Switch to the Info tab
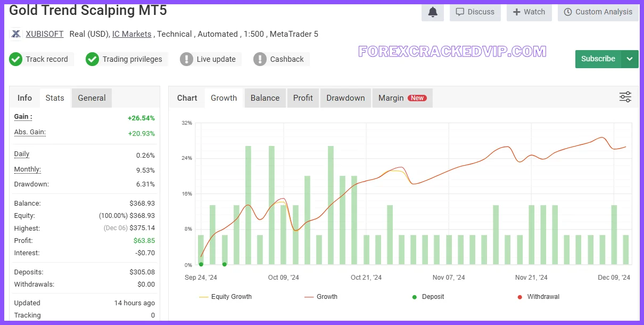This screenshot has height=325, width=644. [24, 98]
